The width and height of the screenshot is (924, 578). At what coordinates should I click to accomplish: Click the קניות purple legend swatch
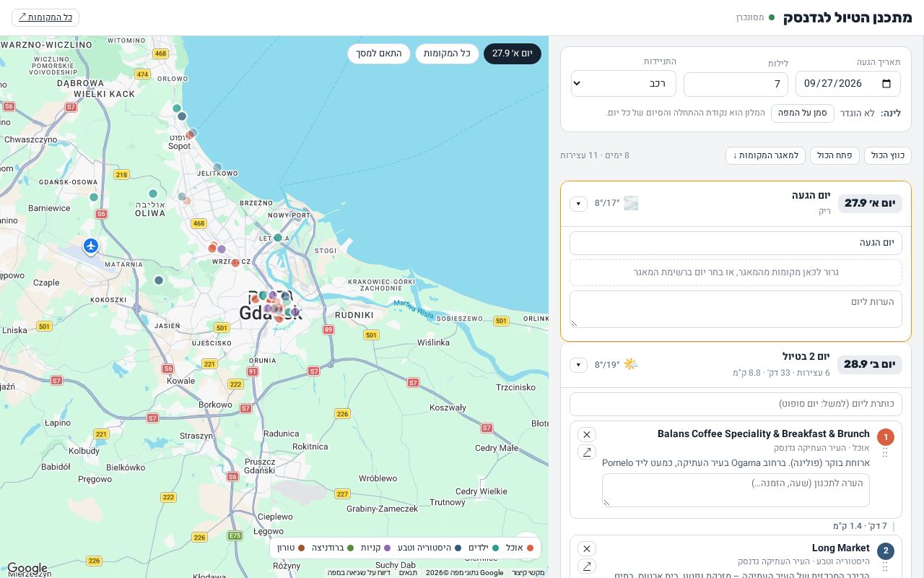[388, 548]
